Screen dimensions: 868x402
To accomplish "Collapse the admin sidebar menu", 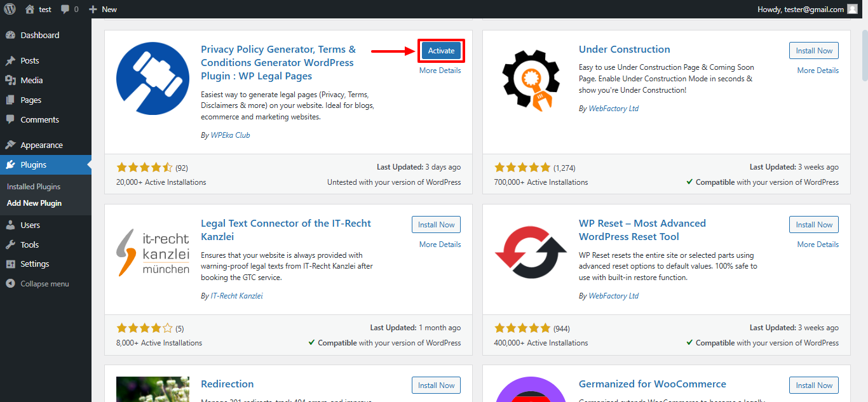I will coord(38,283).
